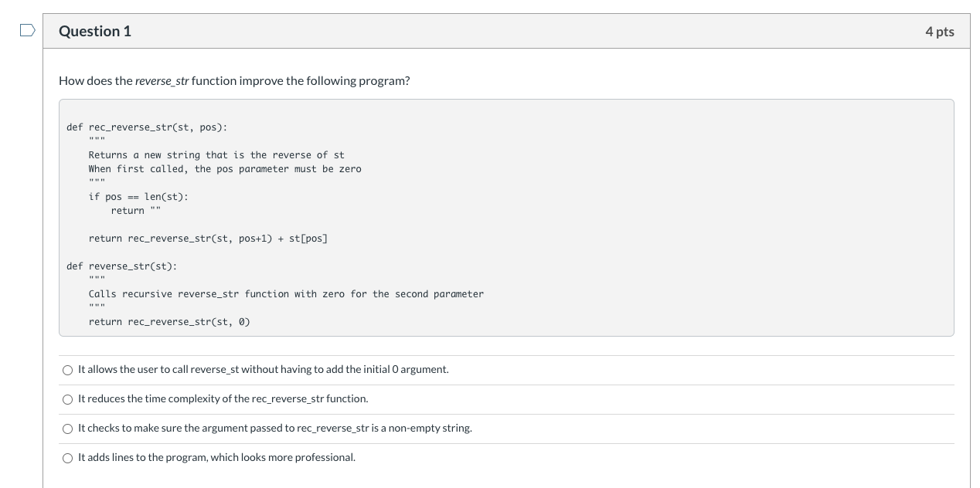Viewport: 980px width, 488px height.
Task: Click the return rec_reverse_str(st, 0) line
Action: pos(169,321)
